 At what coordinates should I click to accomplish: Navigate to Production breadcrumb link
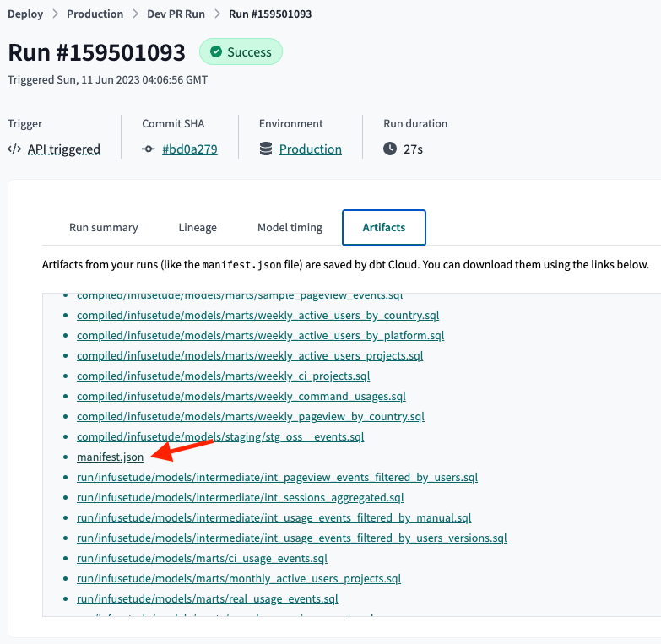(x=95, y=14)
